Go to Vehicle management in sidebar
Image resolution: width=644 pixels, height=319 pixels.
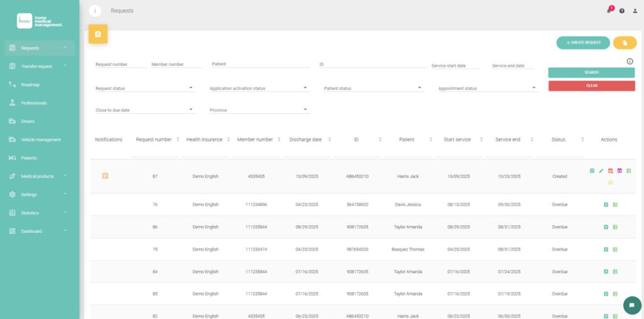(41, 140)
